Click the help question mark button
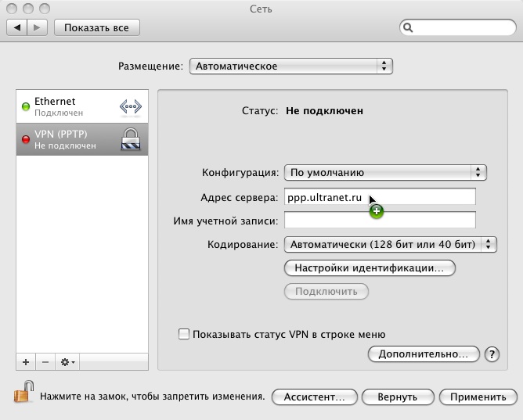 coord(492,354)
